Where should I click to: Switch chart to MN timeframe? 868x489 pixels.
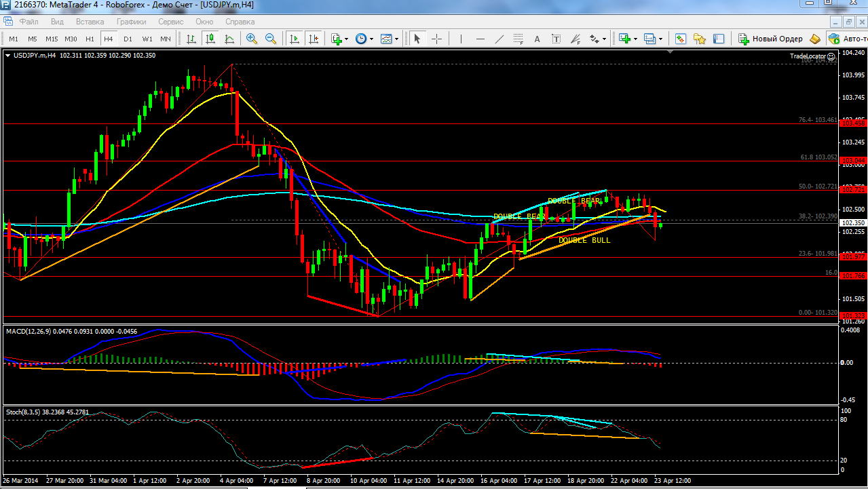(x=165, y=39)
